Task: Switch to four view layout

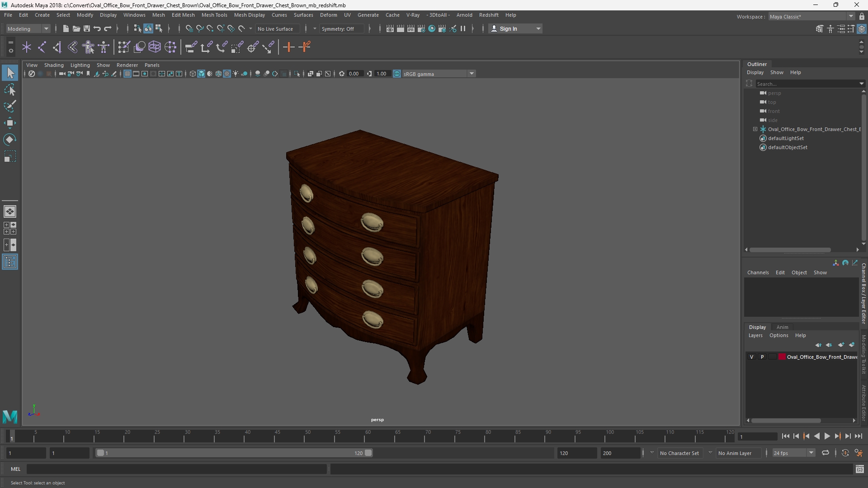Action: click(10, 228)
